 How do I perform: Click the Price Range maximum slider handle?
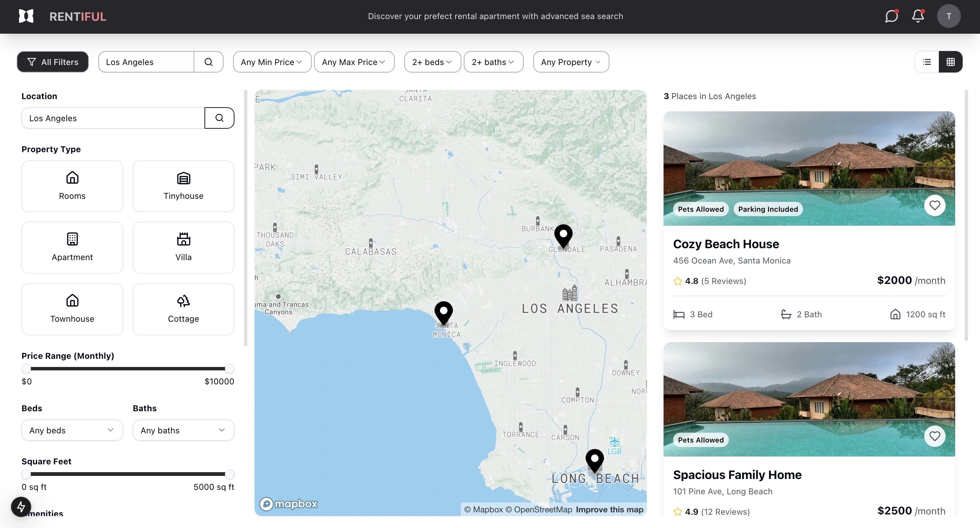(x=229, y=368)
